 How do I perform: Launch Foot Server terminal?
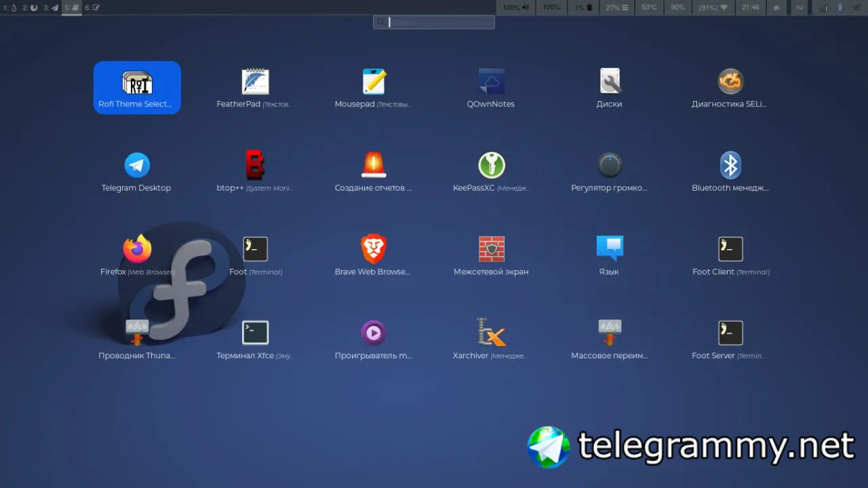coord(730,340)
